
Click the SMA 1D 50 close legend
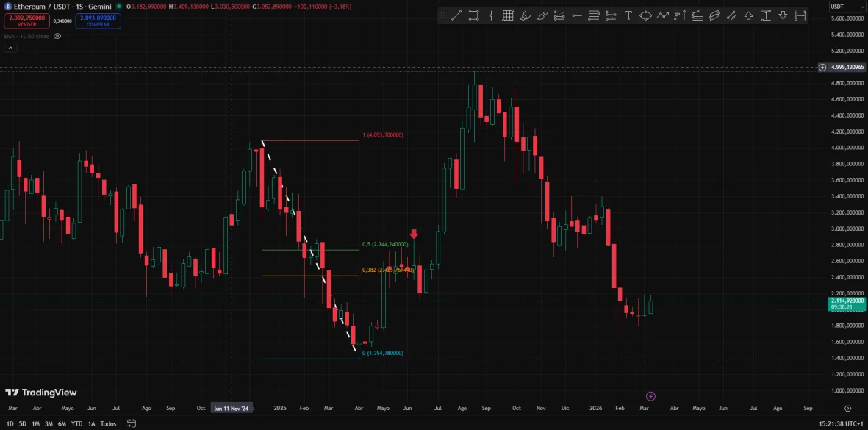pyautogui.click(x=26, y=36)
